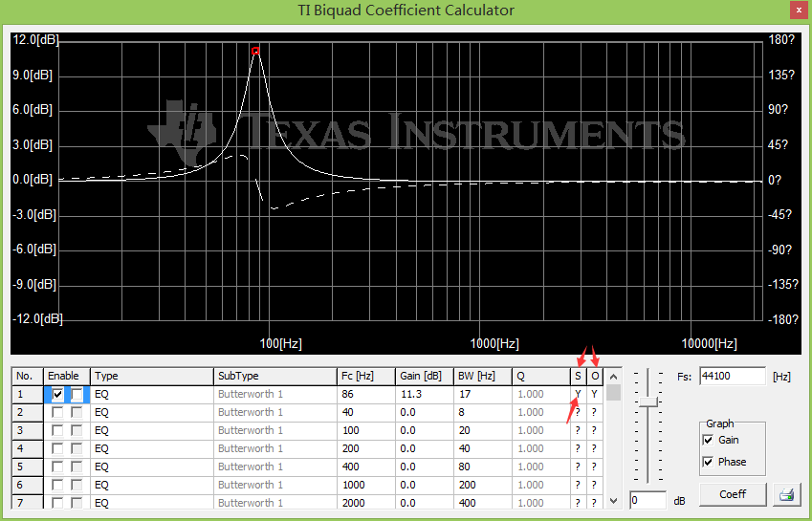Viewport: 812px width, 521px height.
Task: Open the EQ type cell in row 3
Action: click(152, 430)
